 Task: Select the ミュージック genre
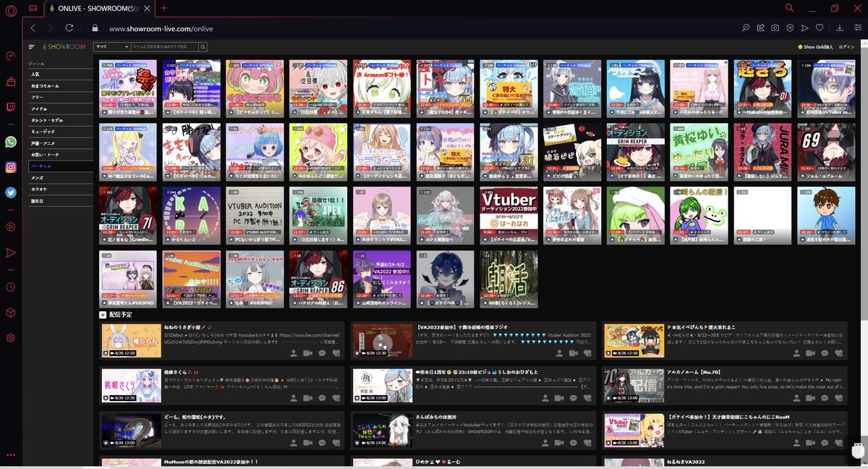coord(60,132)
